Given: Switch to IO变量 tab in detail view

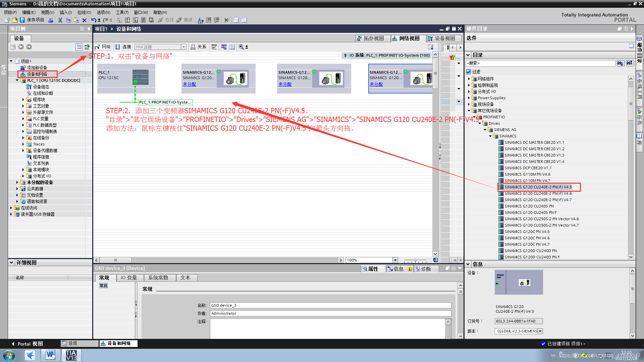Looking at the screenshot, I should click(x=129, y=277).
